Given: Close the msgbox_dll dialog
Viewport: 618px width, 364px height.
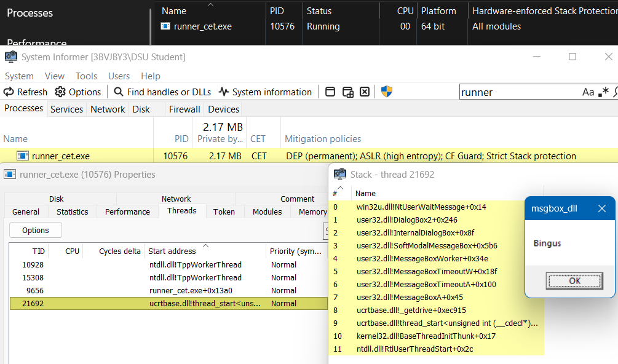Looking at the screenshot, I should coord(602,208).
